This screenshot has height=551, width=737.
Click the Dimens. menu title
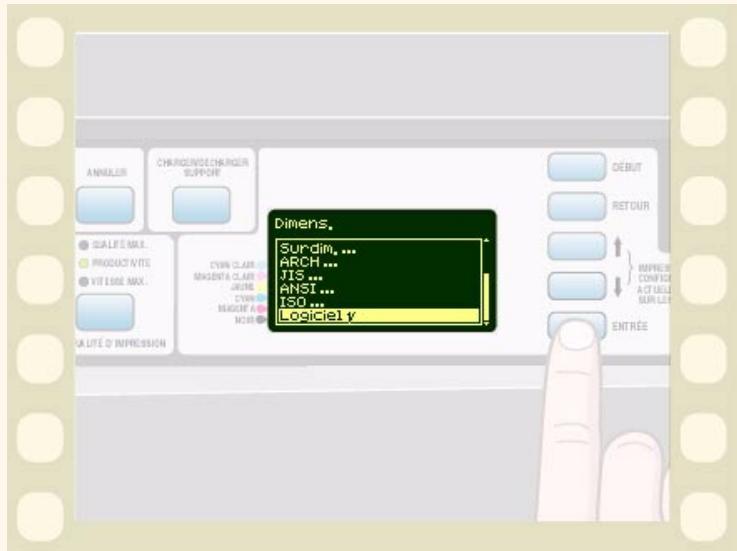click(304, 224)
